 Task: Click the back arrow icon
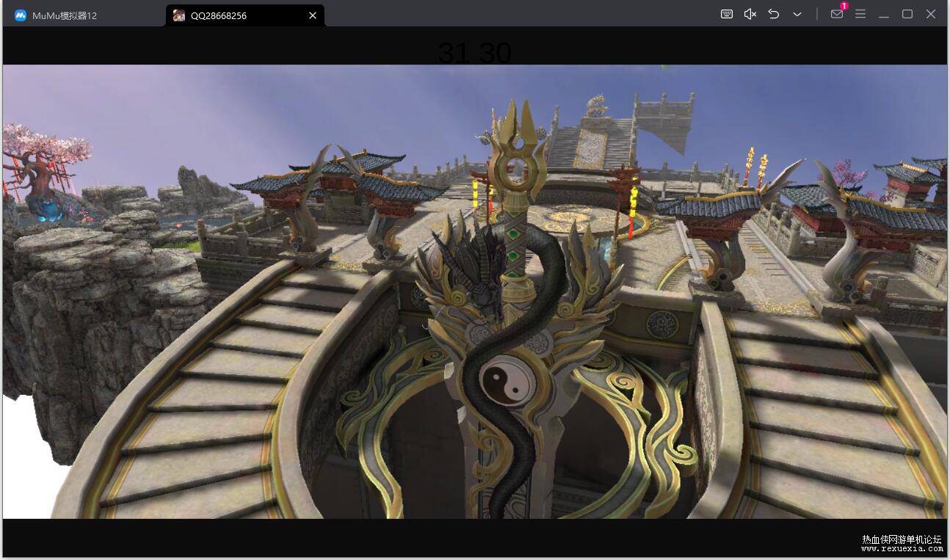click(774, 14)
